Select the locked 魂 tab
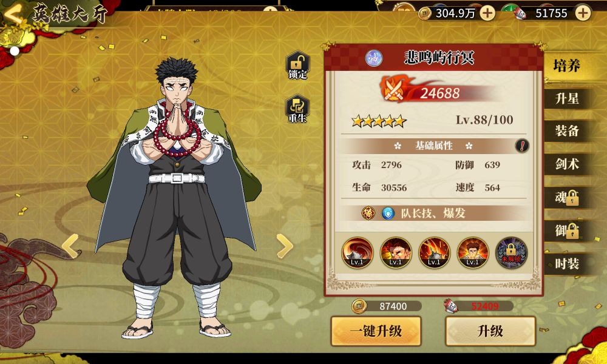Screen dimensions: 607x364 pyautogui.click(x=567, y=197)
